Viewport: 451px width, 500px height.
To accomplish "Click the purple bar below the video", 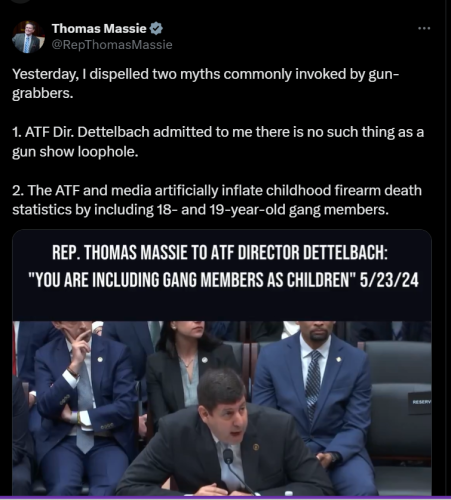I will pos(225,498).
